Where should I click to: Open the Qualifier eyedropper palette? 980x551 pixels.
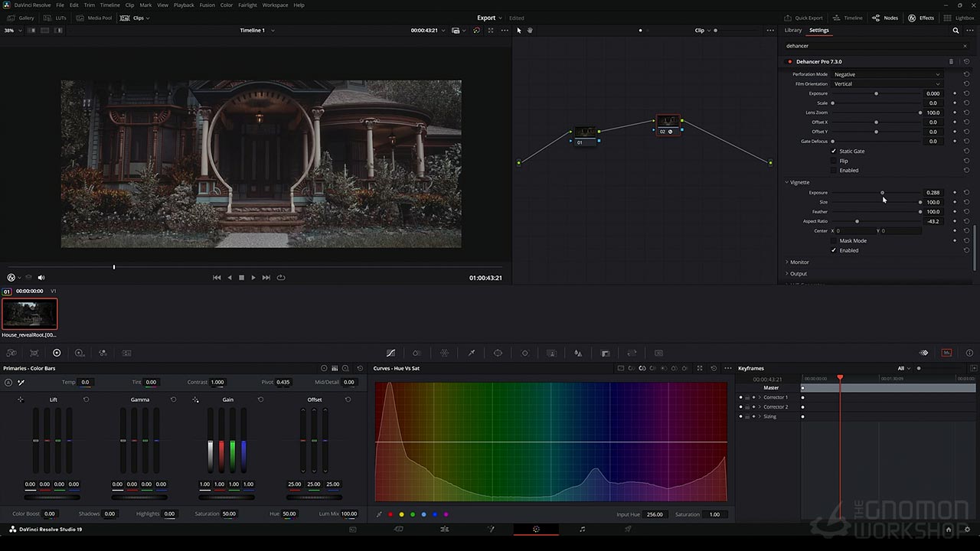[x=471, y=353]
